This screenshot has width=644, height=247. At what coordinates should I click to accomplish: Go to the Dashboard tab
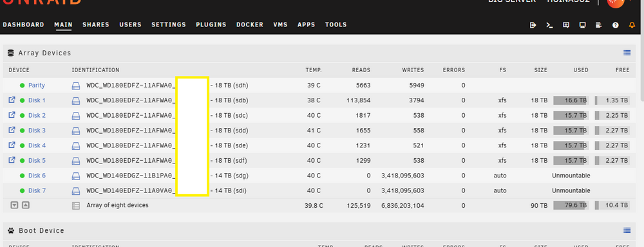pos(23,24)
